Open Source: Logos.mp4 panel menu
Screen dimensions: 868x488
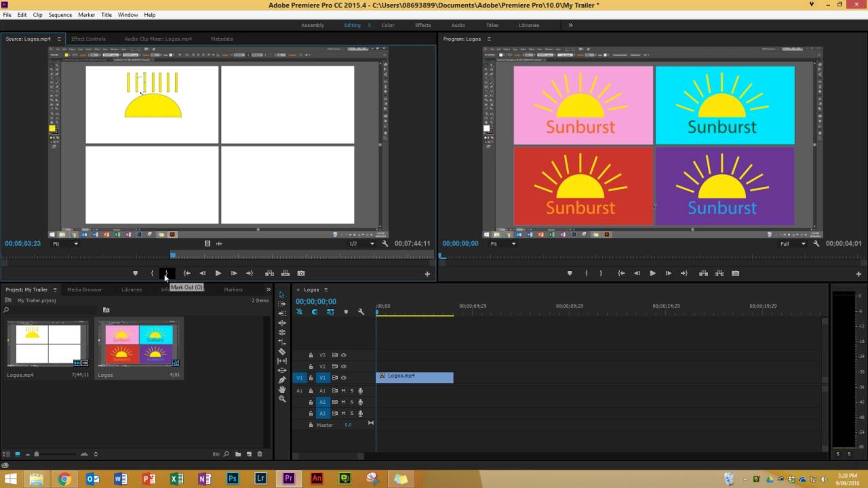click(x=59, y=39)
